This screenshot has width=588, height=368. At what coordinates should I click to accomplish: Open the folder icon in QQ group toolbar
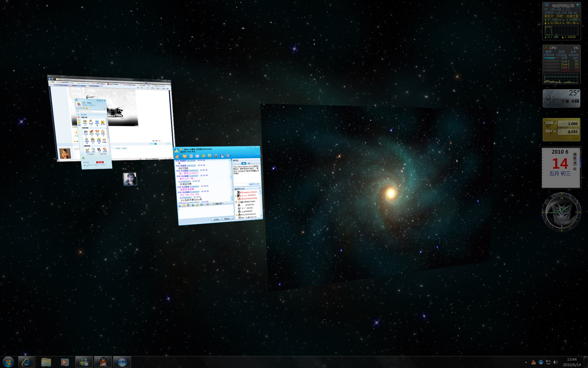[185, 156]
